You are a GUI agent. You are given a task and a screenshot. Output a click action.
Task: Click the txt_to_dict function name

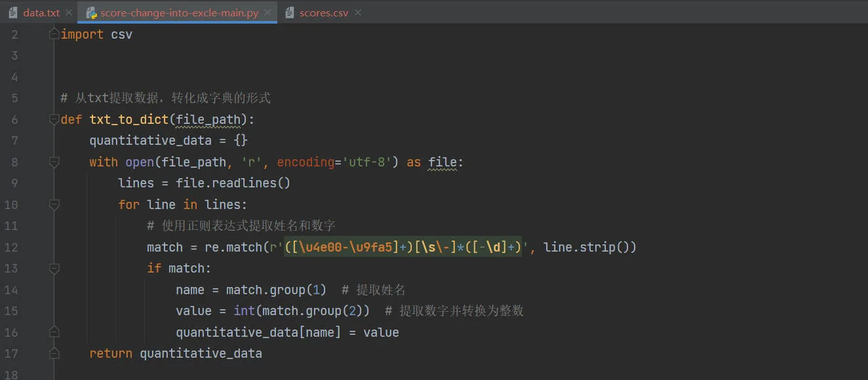[x=129, y=120]
